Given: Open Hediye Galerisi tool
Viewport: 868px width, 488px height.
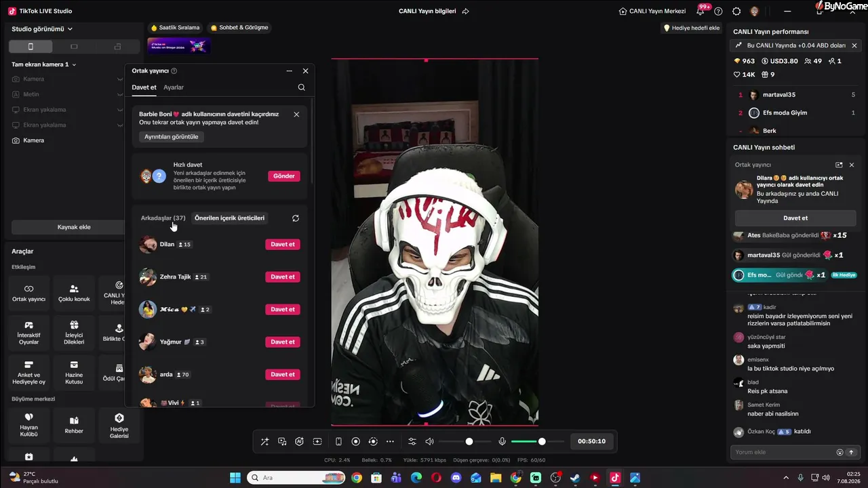Looking at the screenshot, I should (x=119, y=425).
